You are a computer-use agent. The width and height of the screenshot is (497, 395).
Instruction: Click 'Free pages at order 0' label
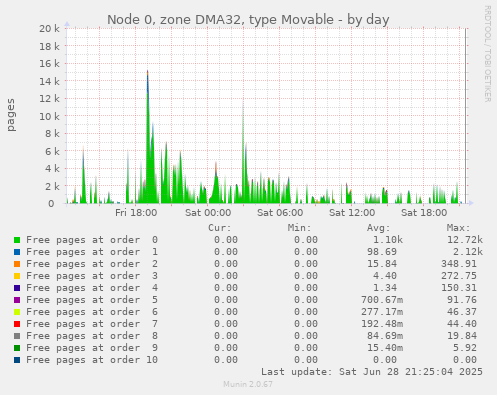(92, 240)
